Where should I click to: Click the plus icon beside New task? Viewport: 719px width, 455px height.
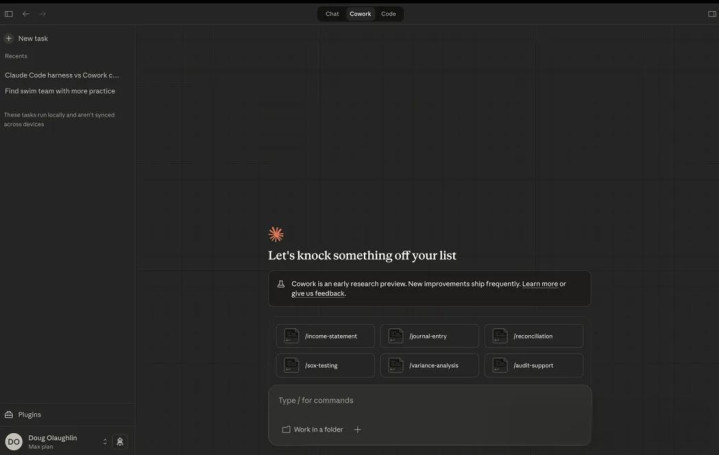pyautogui.click(x=9, y=38)
